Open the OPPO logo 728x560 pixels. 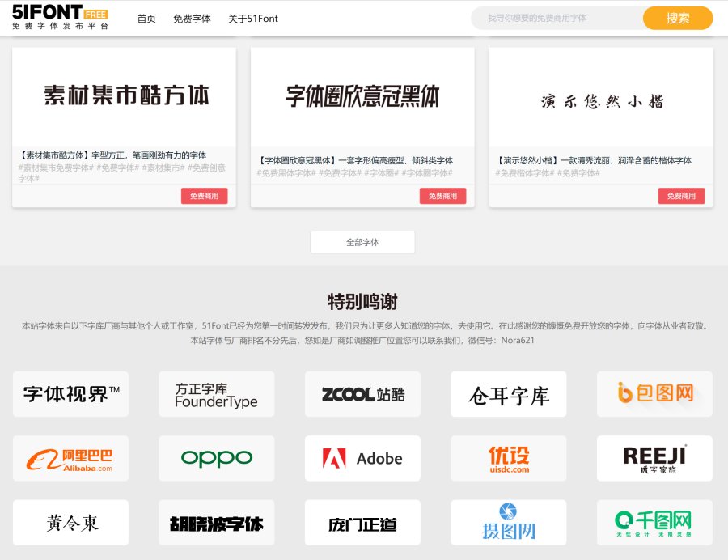(216, 459)
